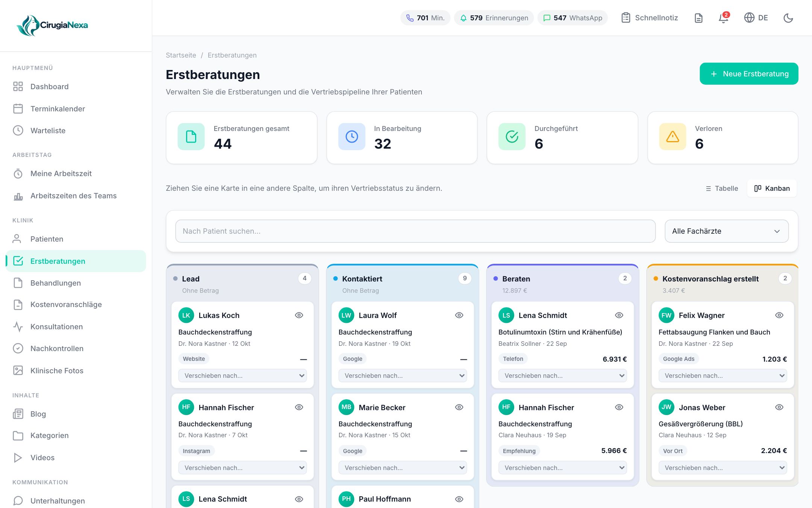View Lukas Koch card eye icon
This screenshot has height=508, width=812.
tap(299, 315)
